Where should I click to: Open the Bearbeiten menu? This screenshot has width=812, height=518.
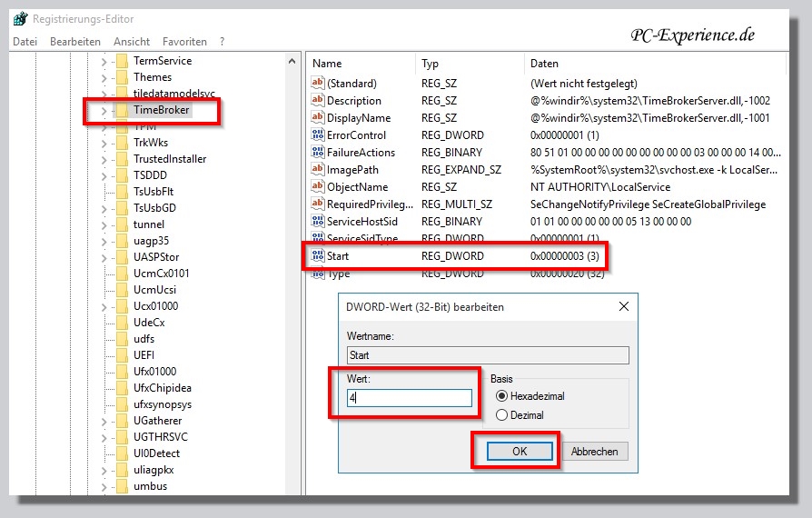[75, 42]
